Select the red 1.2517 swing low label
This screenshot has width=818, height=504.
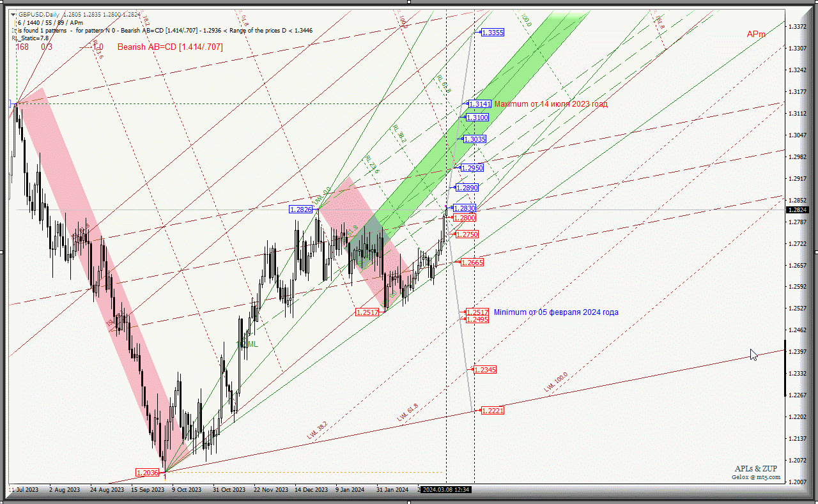coord(367,312)
